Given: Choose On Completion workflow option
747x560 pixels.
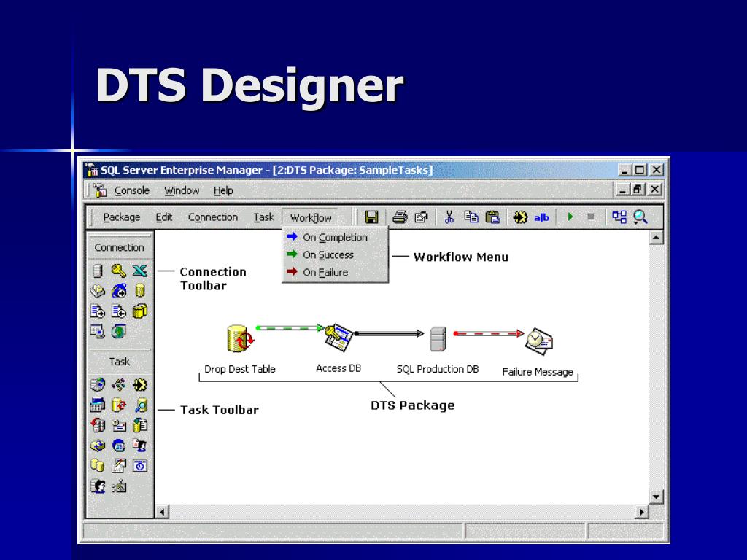Looking at the screenshot, I should (x=336, y=237).
